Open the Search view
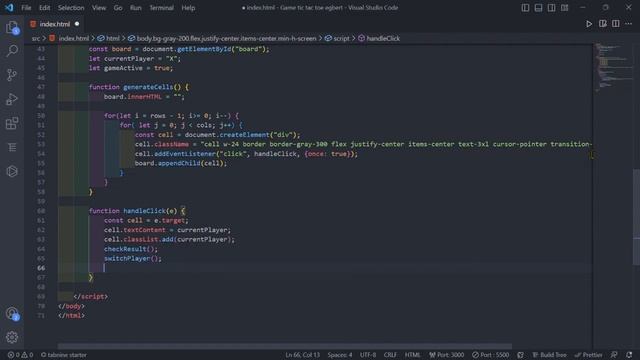 click(12, 51)
